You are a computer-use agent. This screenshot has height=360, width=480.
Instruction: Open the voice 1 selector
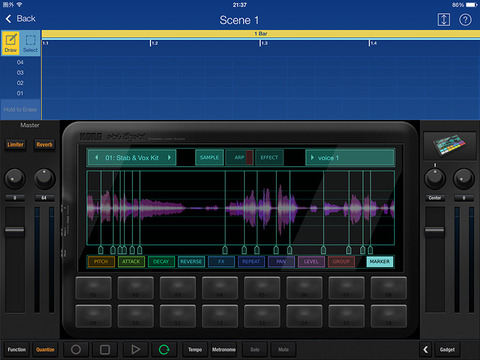pyautogui.click(x=350, y=158)
